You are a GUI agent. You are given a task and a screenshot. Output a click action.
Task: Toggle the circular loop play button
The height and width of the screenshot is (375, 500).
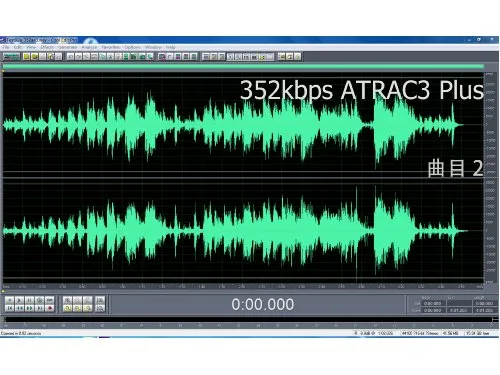tap(40, 300)
